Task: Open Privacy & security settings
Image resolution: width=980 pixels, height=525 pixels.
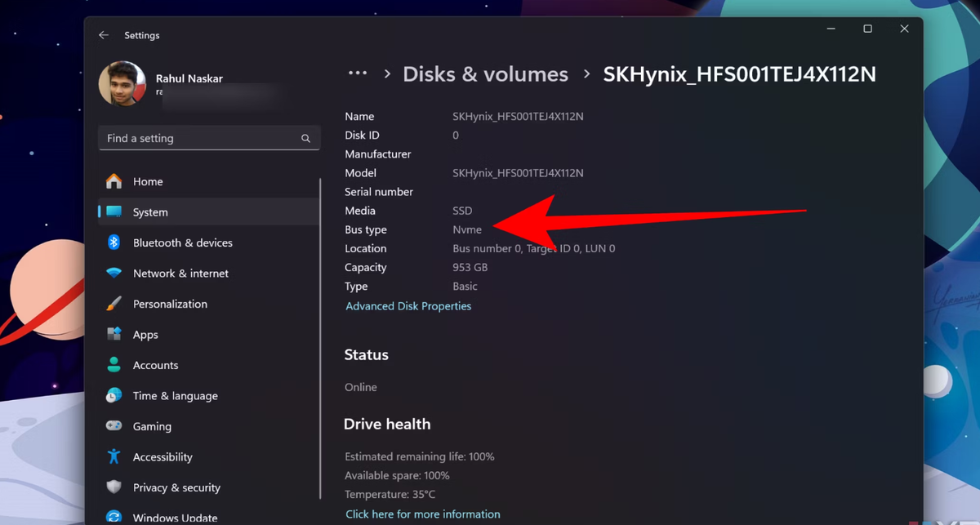Action: pyautogui.click(x=208, y=487)
